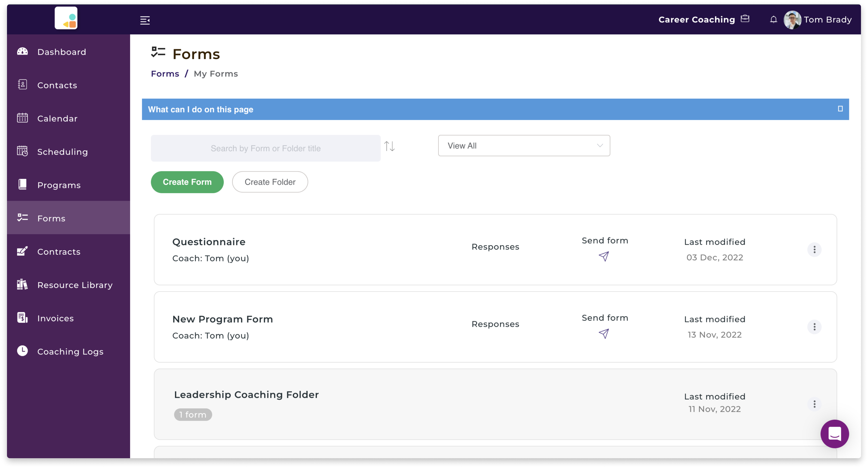Click the Dashboard gauge icon in the sidebar
The height and width of the screenshot is (468, 868).
[x=23, y=51]
